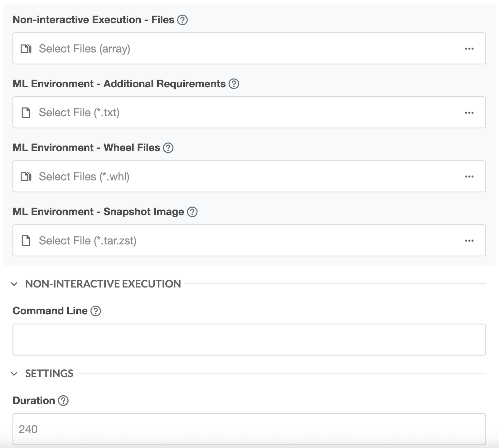Click ellipsis menu in the *.txt file field
The image size is (499, 448).
[469, 113]
